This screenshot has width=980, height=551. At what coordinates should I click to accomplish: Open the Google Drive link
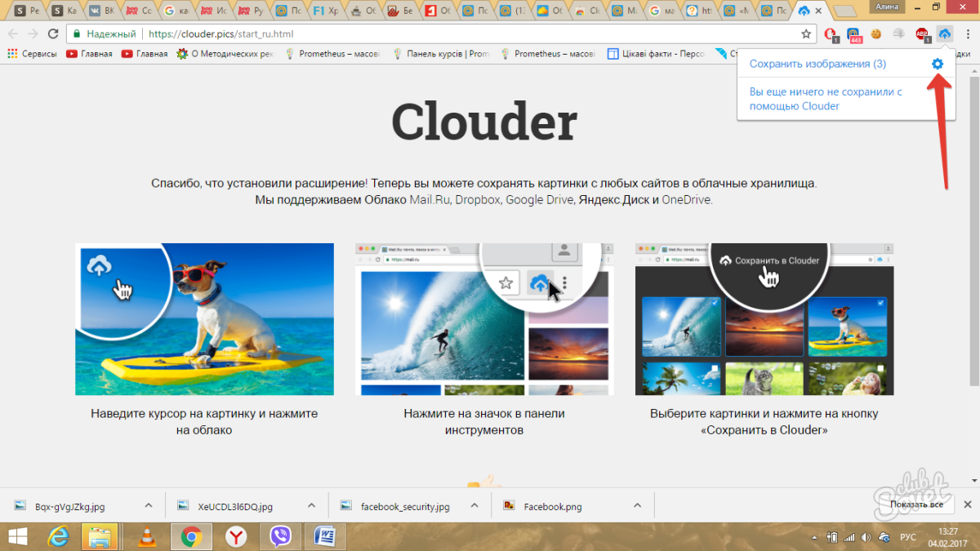coord(540,199)
